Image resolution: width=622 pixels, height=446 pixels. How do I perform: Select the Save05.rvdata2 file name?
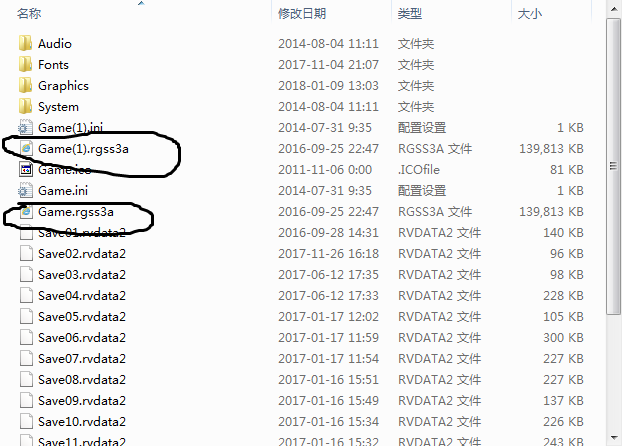[x=82, y=317]
